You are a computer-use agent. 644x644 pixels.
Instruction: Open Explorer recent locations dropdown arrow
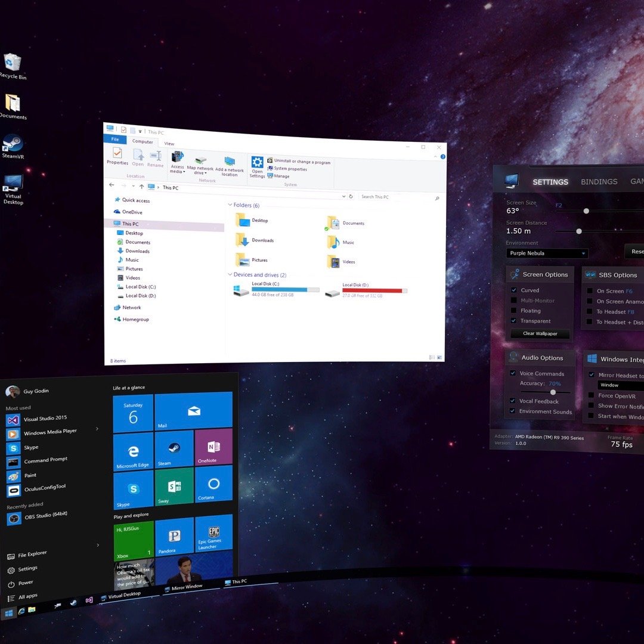pyautogui.click(x=134, y=186)
